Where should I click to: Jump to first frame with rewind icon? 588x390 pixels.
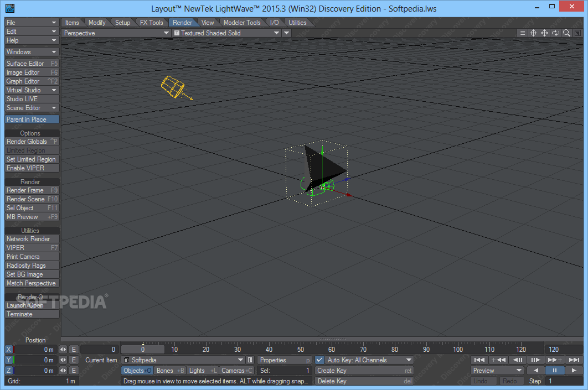(479, 360)
